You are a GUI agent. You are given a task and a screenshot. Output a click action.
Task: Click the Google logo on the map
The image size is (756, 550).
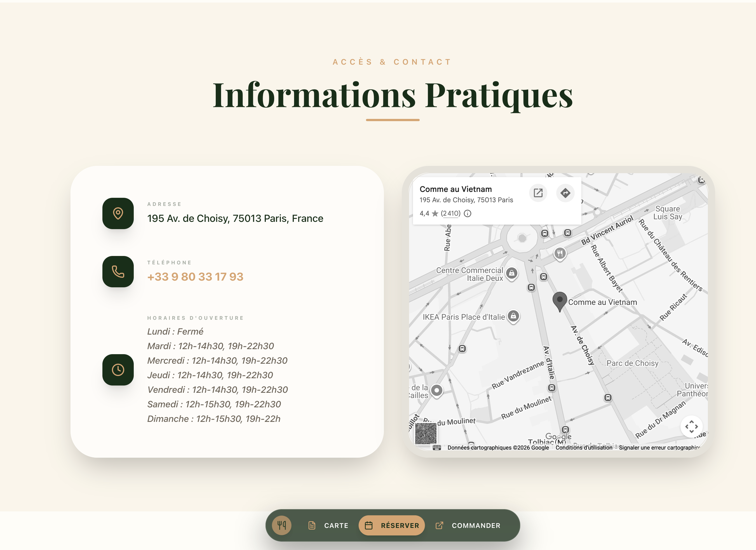(x=558, y=436)
